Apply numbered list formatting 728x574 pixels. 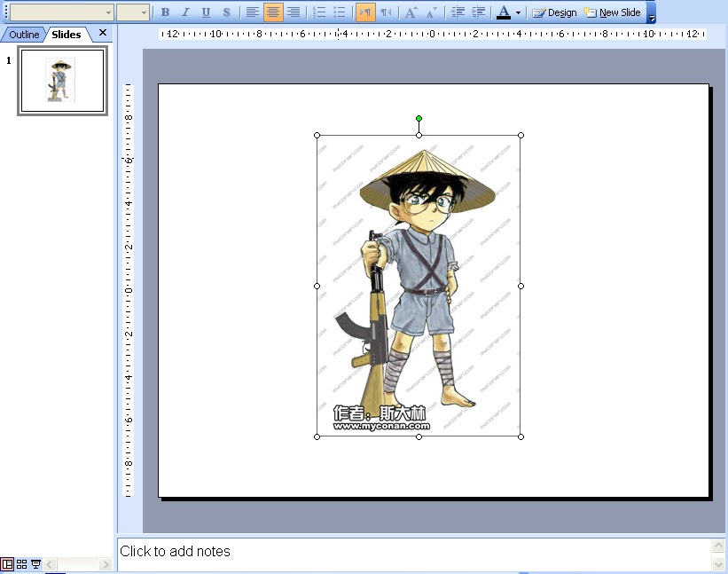[x=319, y=12]
